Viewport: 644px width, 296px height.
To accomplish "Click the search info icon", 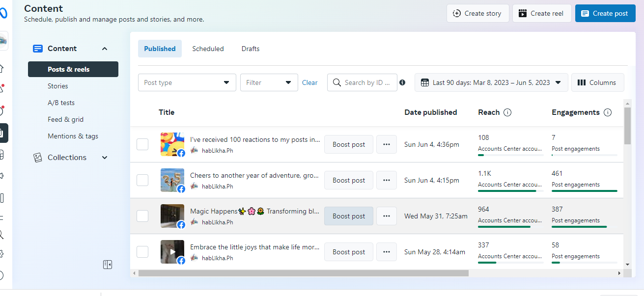I will [402, 82].
